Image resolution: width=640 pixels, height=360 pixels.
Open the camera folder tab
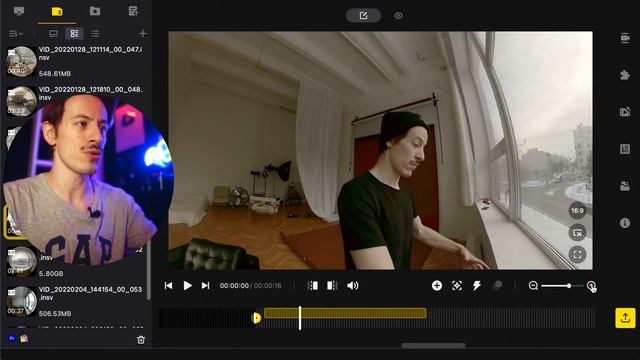click(x=95, y=11)
